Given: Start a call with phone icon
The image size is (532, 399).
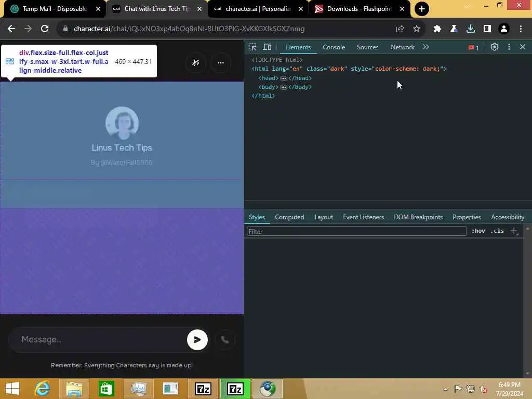Looking at the screenshot, I should click(x=224, y=340).
